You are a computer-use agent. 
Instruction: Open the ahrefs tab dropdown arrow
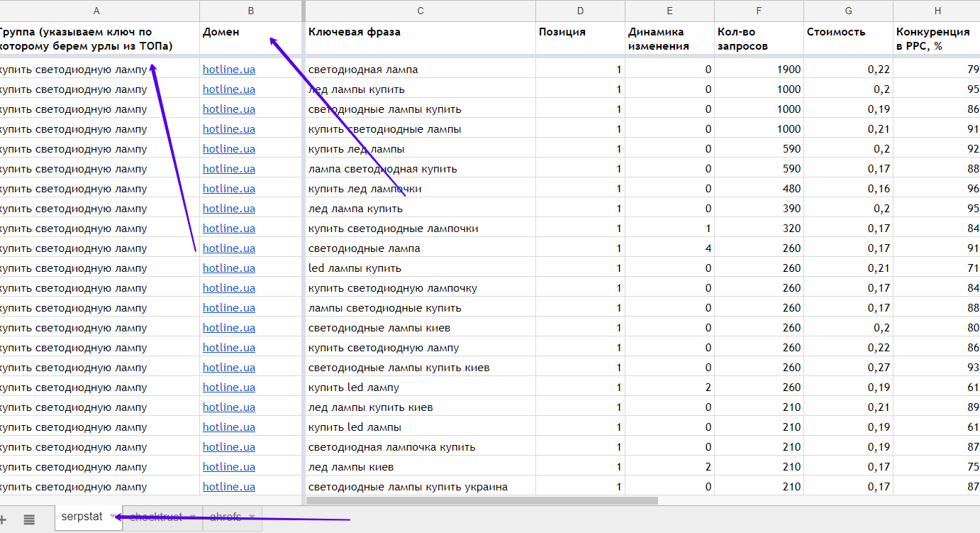pyautogui.click(x=251, y=517)
